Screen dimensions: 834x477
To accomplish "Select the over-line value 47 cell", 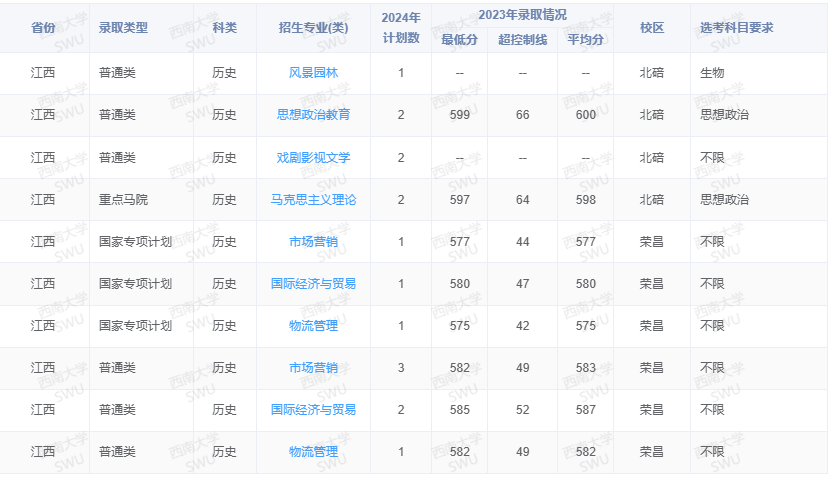I will [522, 283].
